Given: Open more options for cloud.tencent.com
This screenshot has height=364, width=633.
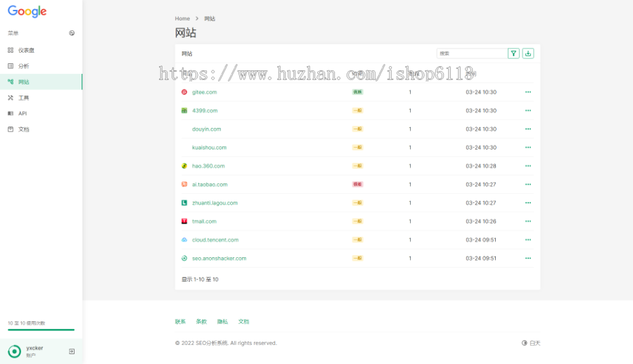Looking at the screenshot, I should [528, 240].
